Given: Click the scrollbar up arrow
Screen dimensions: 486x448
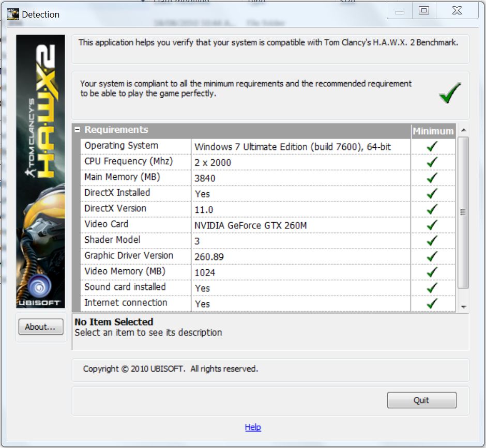Looking at the screenshot, I should click(463, 130).
